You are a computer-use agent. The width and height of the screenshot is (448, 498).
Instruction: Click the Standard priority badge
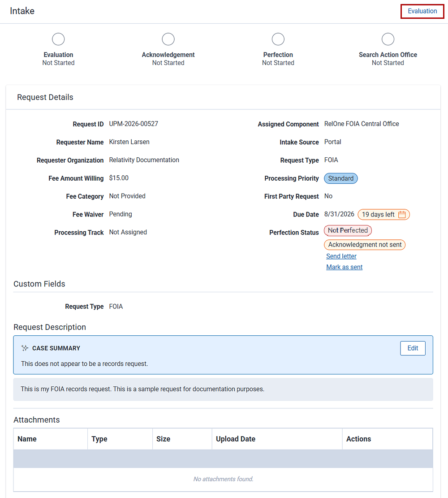340,178
